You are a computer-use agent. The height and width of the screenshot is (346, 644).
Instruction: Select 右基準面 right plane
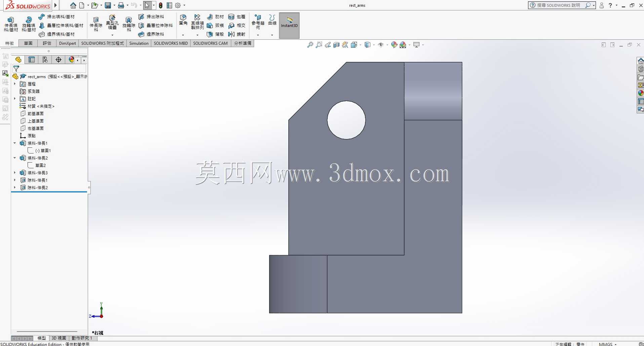[32, 128]
